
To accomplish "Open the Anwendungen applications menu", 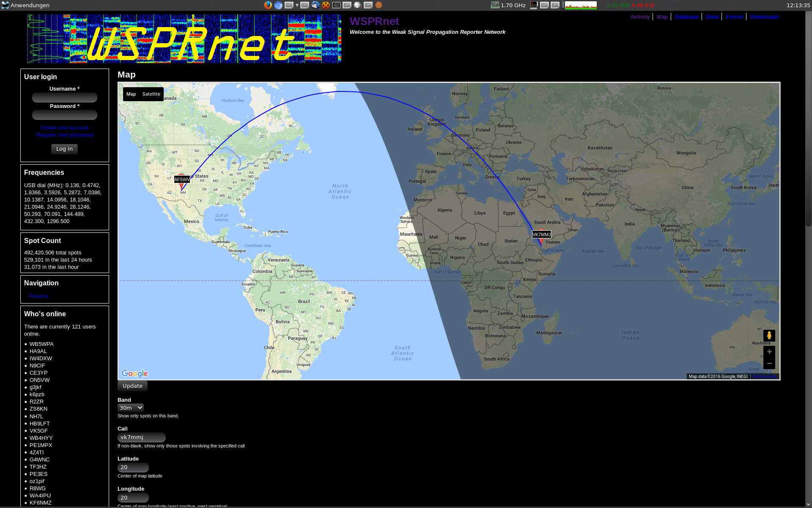I will (25, 5).
